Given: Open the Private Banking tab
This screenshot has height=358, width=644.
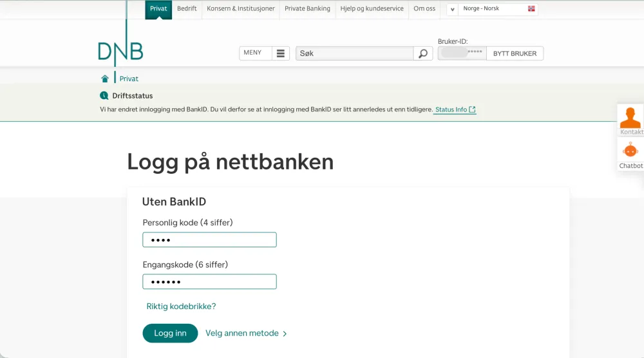Looking at the screenshot, I should coord(307,9).
